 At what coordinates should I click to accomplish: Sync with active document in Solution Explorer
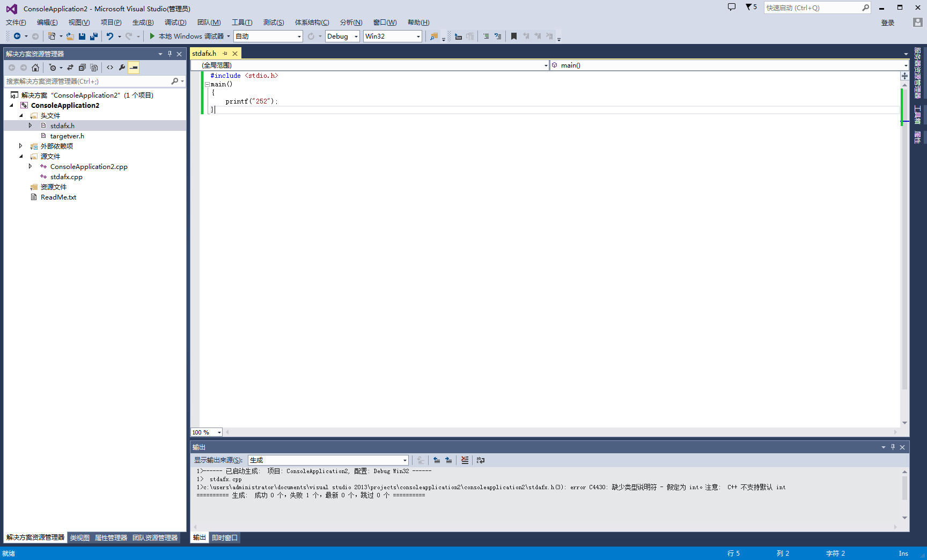coord(70,67)
